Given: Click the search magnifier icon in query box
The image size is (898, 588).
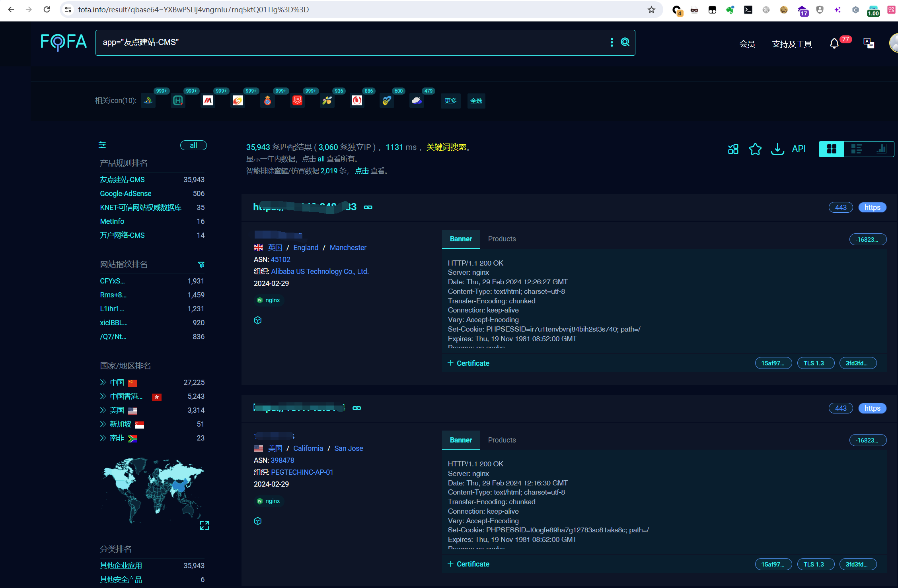Looking at the screenshot, I should [625, 42].
